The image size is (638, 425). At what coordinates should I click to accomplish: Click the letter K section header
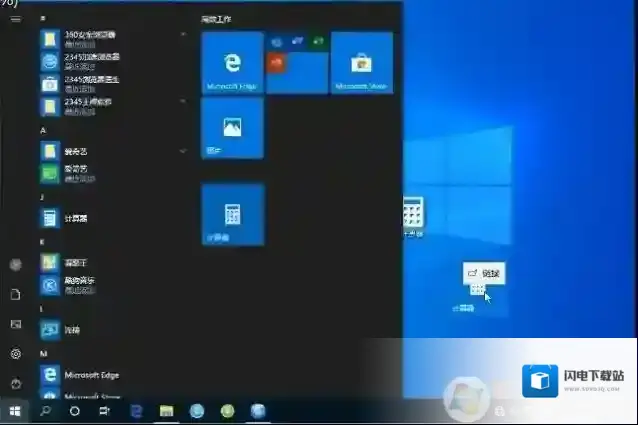coord(42,242)
